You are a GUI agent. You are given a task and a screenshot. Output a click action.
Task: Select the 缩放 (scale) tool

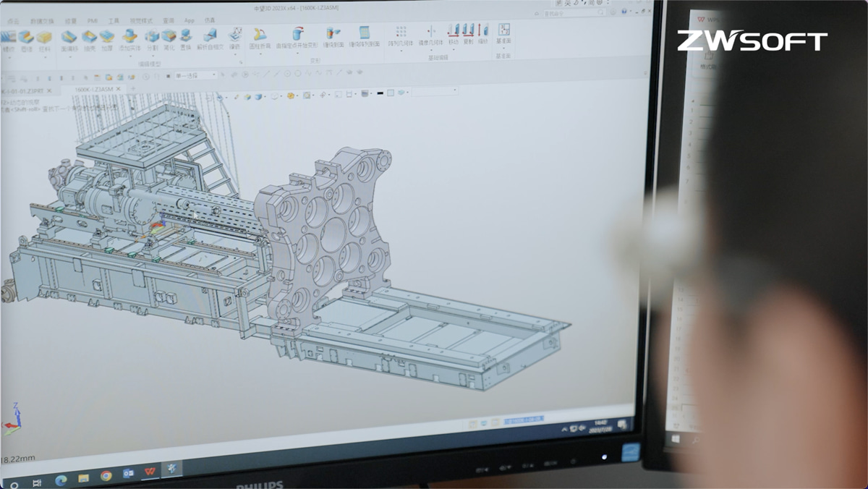click(482, 34)
